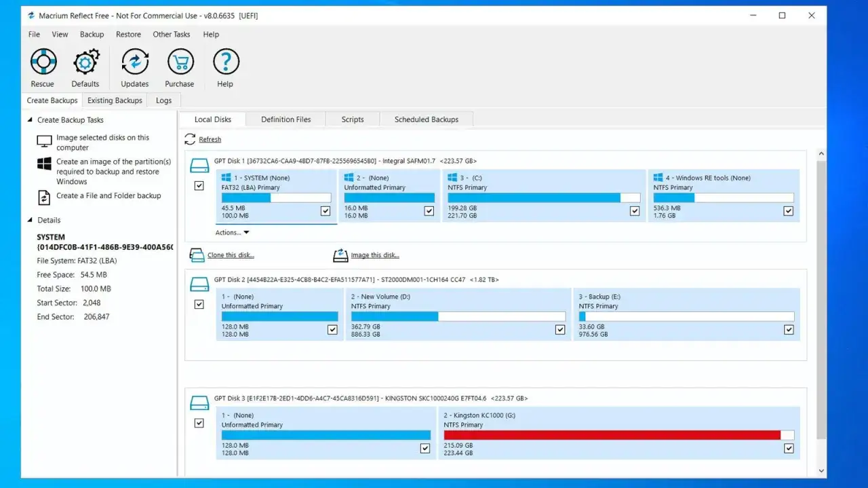Click the vertical scrollbar down arrow
Viewport: 868px width, 488px height.
tap(821, 470)
